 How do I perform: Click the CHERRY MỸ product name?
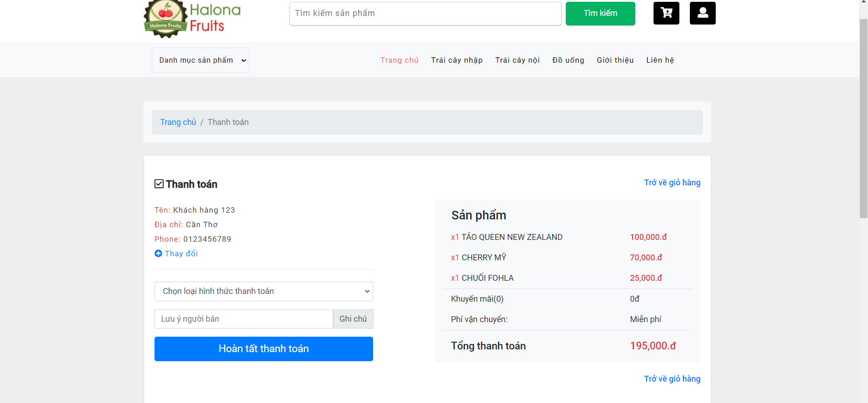[484, 258]
